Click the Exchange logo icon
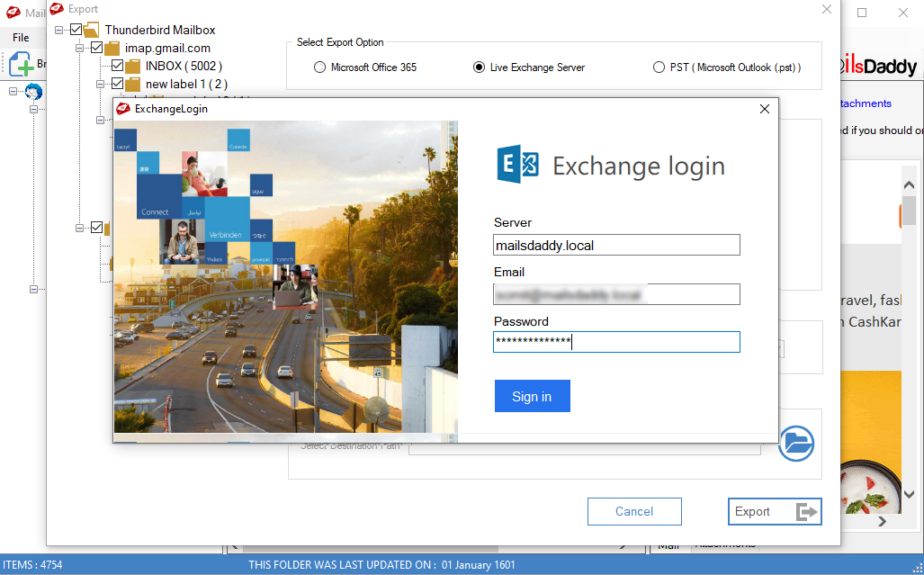The height and width of the screenshot is (575, 924). coord(518,165)
